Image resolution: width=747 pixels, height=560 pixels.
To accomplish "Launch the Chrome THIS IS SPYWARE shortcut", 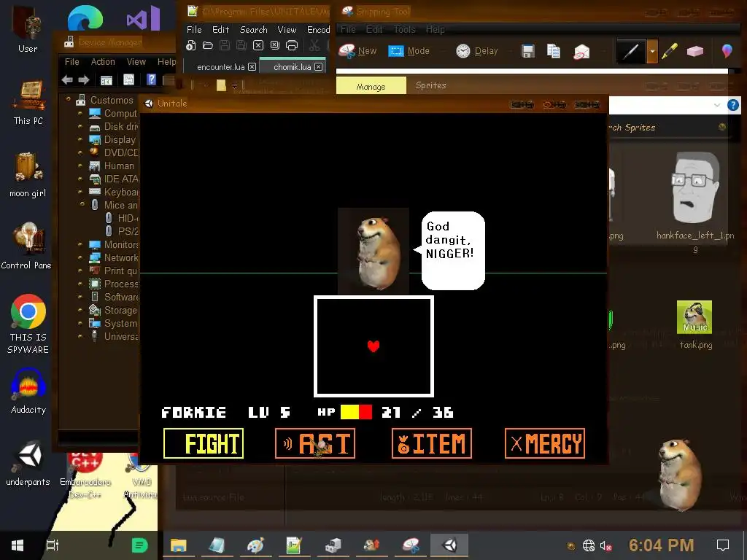I will point(28,324).
